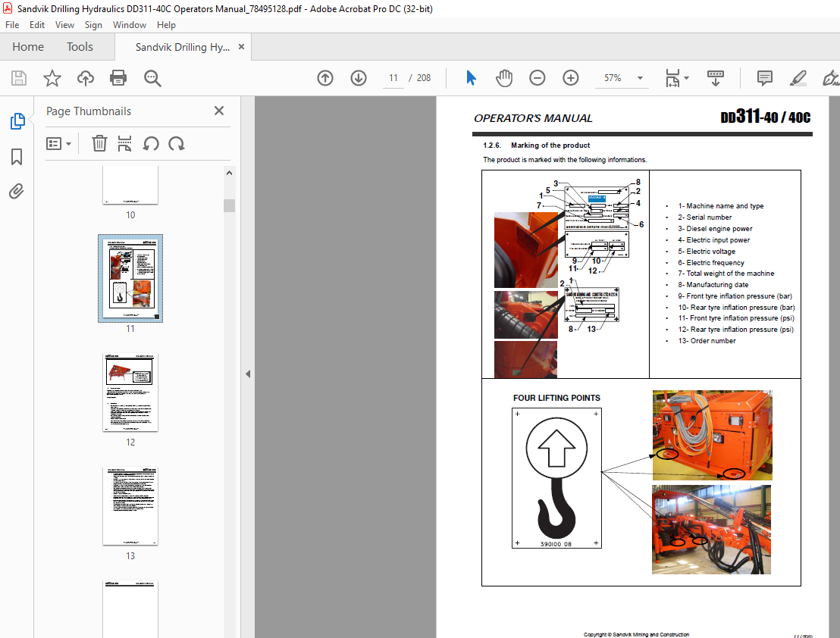Open the Attachments paperclip panel
Image resolution: width=840 pixels, height=638 pixels.
click(17, 191)
